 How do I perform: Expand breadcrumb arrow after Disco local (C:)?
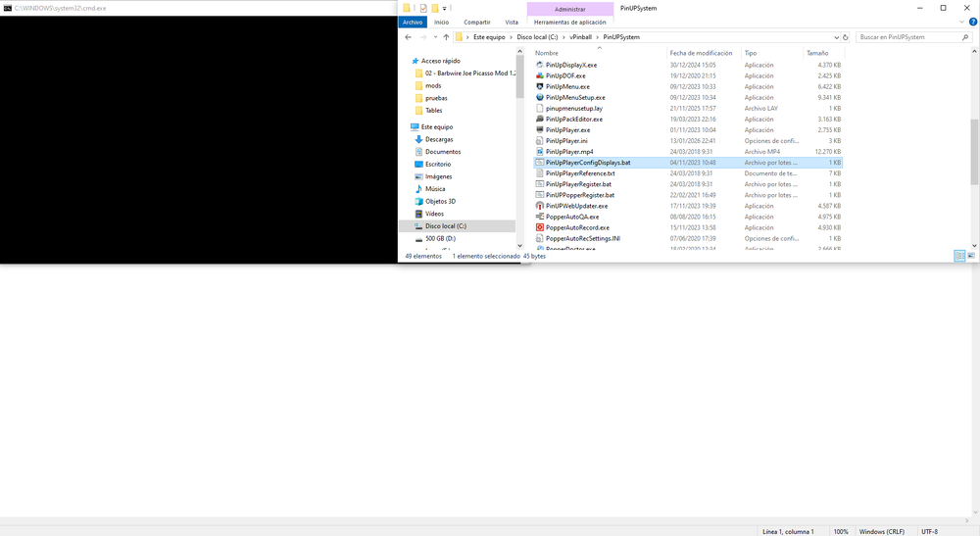click(563, 37)
